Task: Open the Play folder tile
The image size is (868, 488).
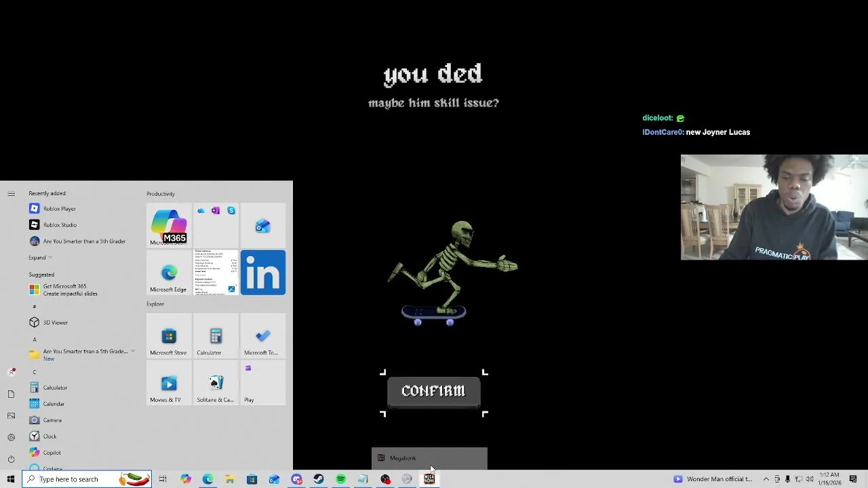Action: (263, 382)
